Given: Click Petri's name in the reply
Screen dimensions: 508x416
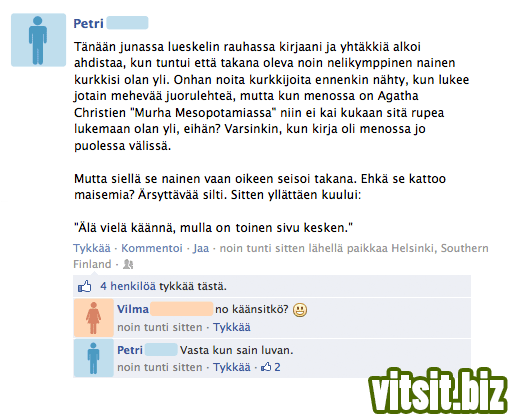Looking at the screenshot, I should pyautogui.click(x=130, y=350).
